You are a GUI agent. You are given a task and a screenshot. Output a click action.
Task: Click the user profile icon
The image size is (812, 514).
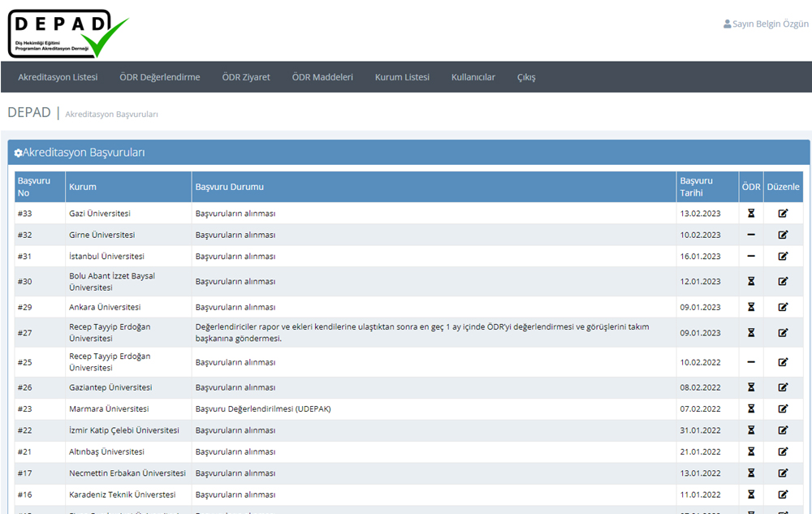[x=727, y=24]
